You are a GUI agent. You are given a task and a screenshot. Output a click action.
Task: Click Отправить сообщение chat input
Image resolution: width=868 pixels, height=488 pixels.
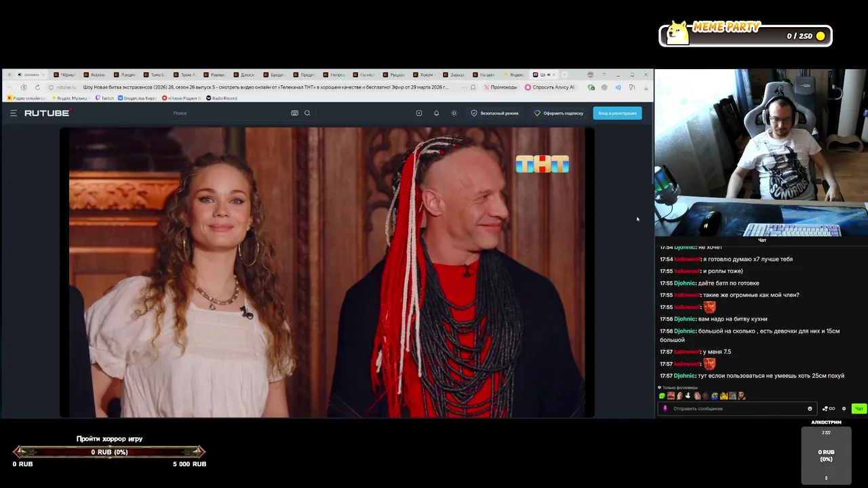736,409
